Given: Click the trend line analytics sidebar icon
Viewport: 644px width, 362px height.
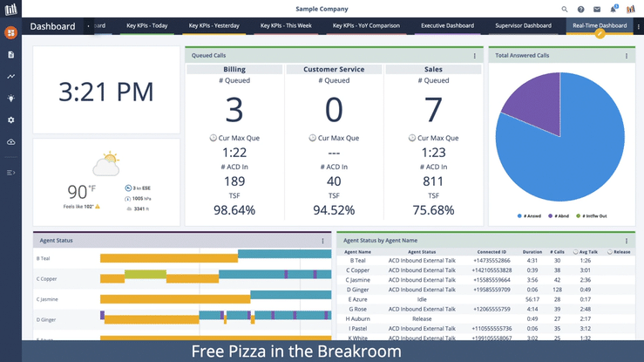Looking at the screenshot, I should 10,77.
